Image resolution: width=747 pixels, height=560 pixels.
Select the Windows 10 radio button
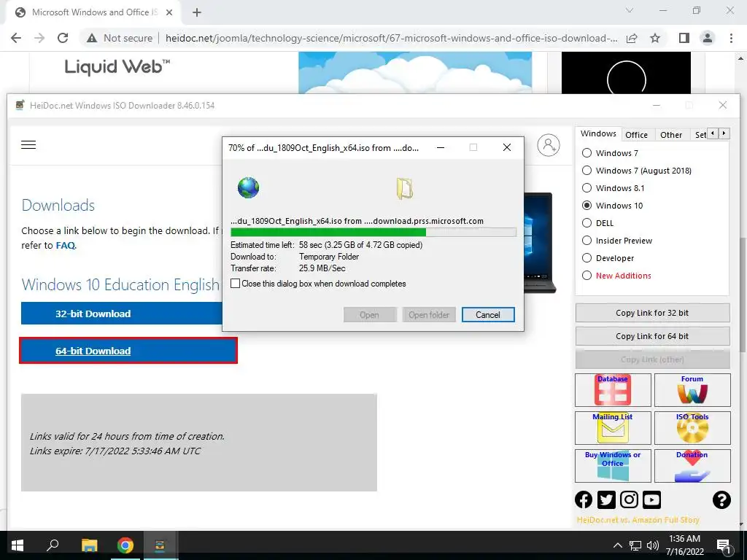pos(587,205)
